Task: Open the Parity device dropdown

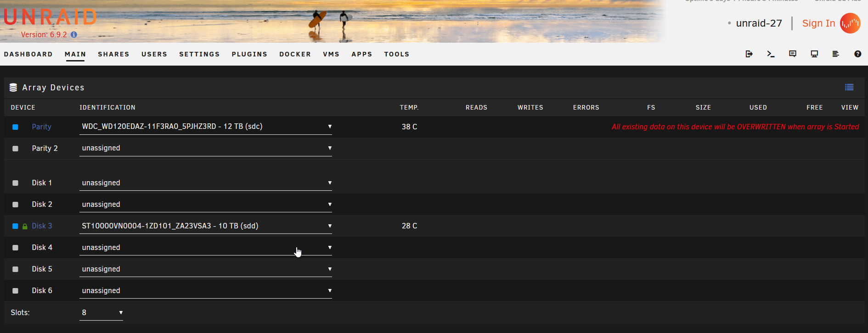Action: (206, 127)
